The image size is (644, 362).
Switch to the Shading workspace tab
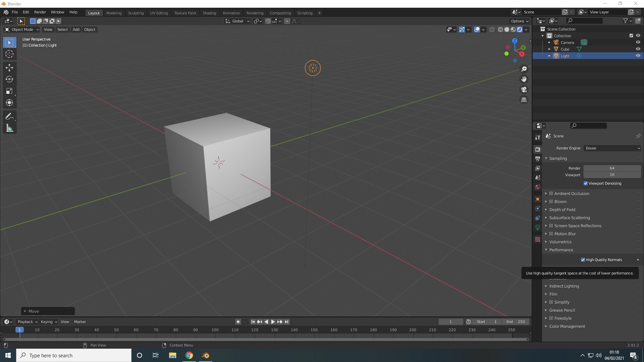click(x=209, y=13)
